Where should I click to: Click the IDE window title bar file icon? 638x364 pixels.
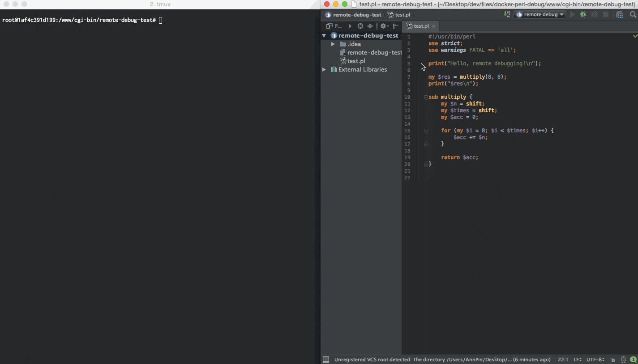pos(354,4)
